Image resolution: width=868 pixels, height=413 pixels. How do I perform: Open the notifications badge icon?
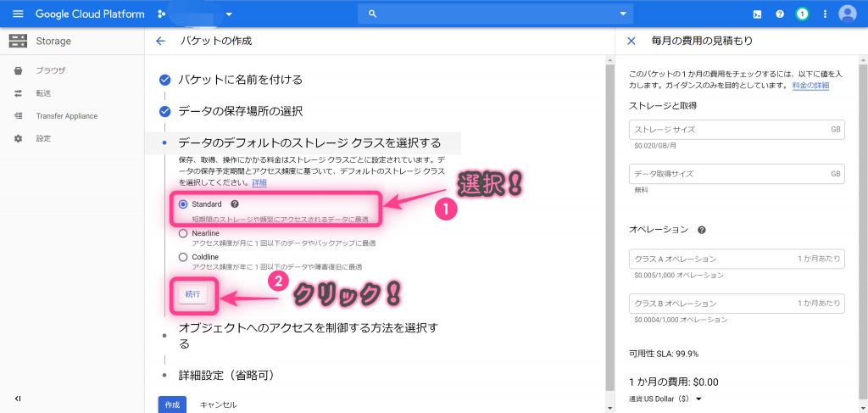[x=802, y=14]
